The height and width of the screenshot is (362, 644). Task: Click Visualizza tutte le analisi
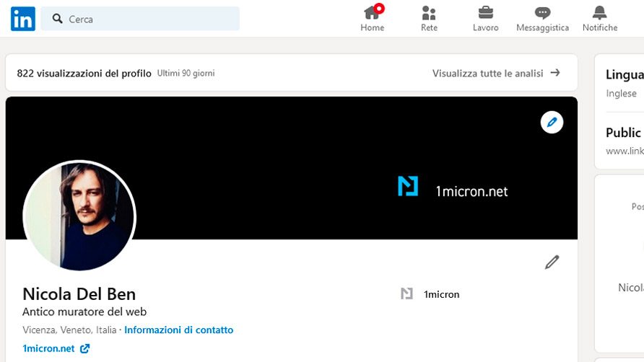(x=487, y=74)
